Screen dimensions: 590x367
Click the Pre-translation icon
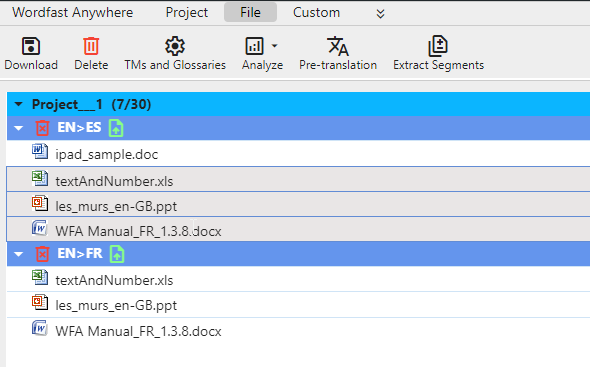(x=338, y=46)
